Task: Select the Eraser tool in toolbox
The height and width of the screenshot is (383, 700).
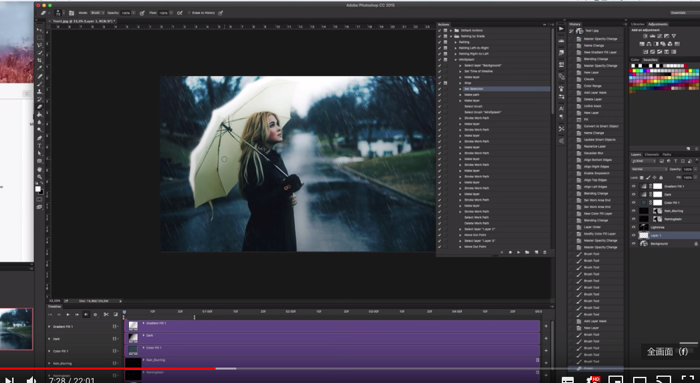Action: [x=40, y=107]
